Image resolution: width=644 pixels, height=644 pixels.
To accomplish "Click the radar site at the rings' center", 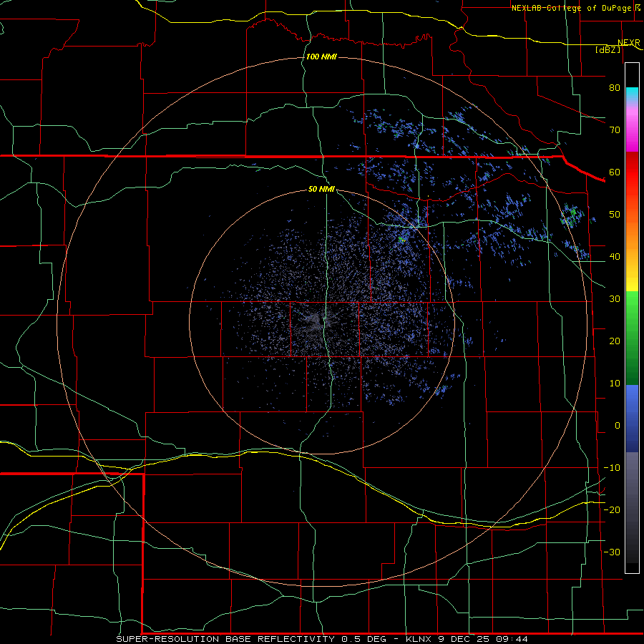I will (x=322, y=321).
